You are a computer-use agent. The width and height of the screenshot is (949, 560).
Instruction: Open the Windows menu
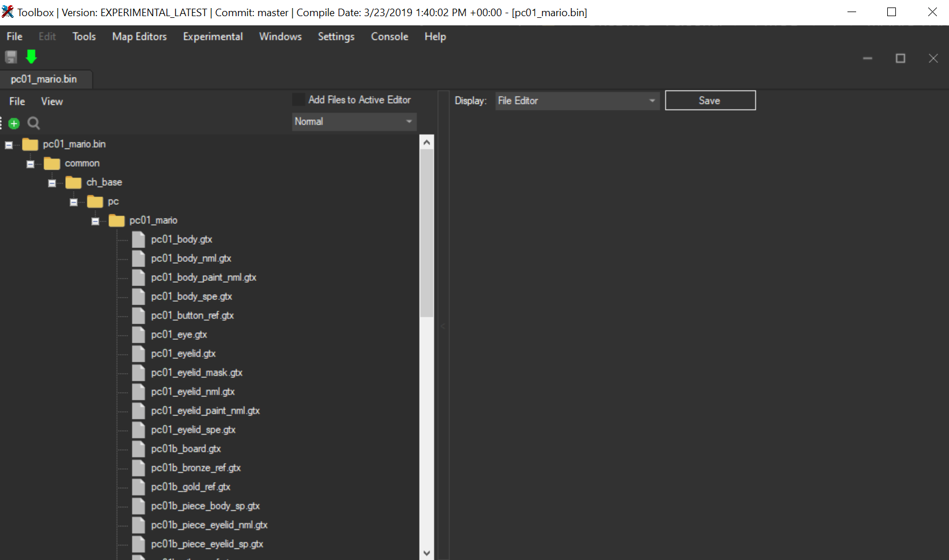[280, 36]
